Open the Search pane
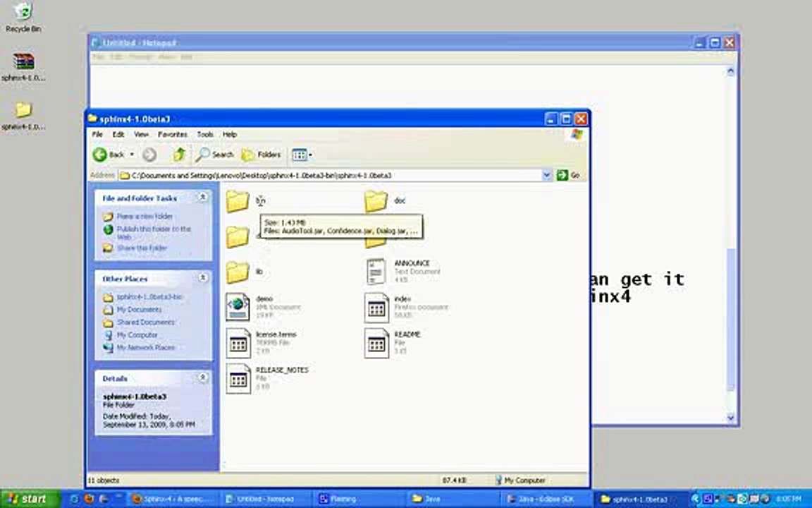 click(x=214, y=155)
